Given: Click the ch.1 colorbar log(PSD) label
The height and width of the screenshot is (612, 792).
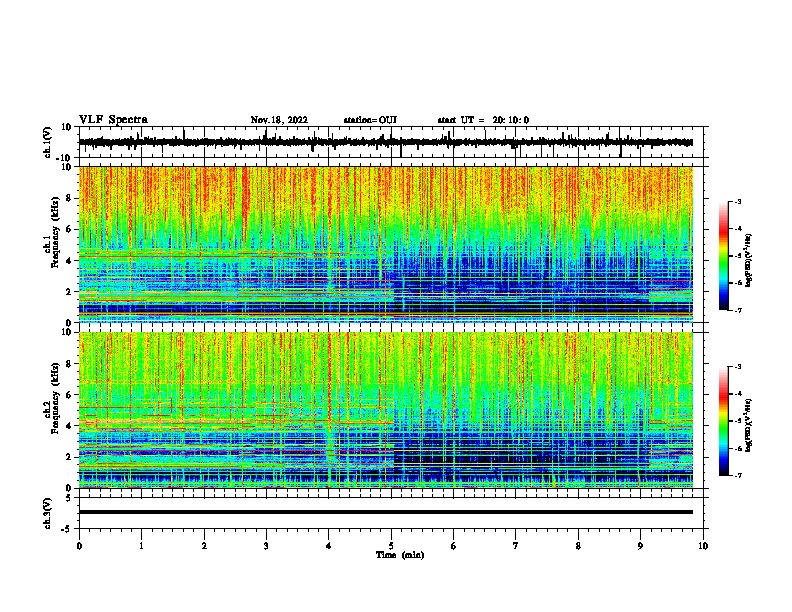Looking at the screenshot, I should 749,261.
